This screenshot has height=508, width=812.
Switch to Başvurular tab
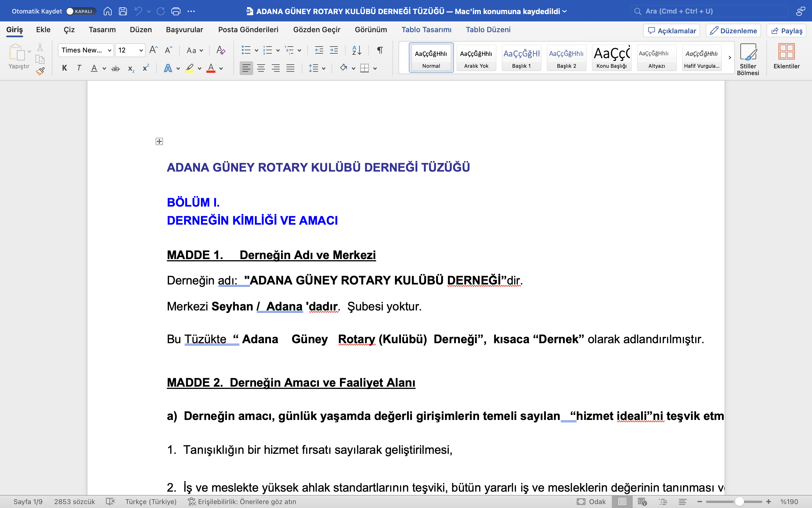[x=184, y=30]
